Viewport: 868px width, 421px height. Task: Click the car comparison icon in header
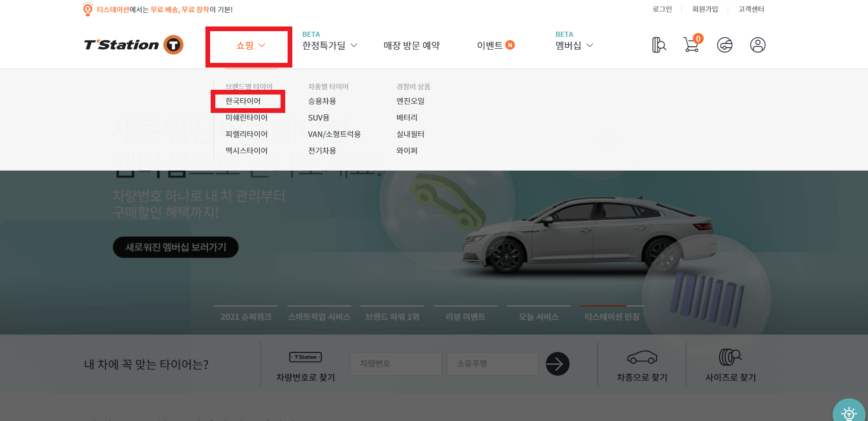(725, 45)
